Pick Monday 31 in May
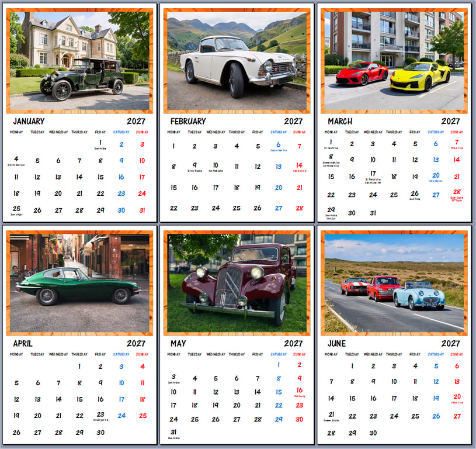The image size is (476, 449). click(173, 432)
